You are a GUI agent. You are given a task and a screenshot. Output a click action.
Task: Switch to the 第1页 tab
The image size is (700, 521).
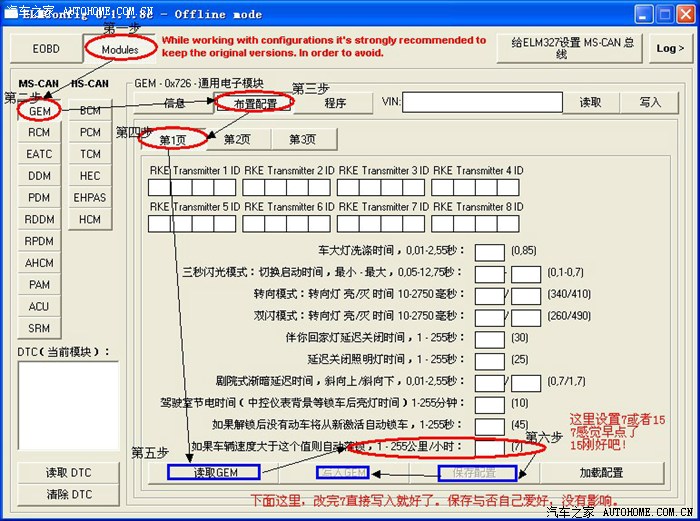(173, 140)
